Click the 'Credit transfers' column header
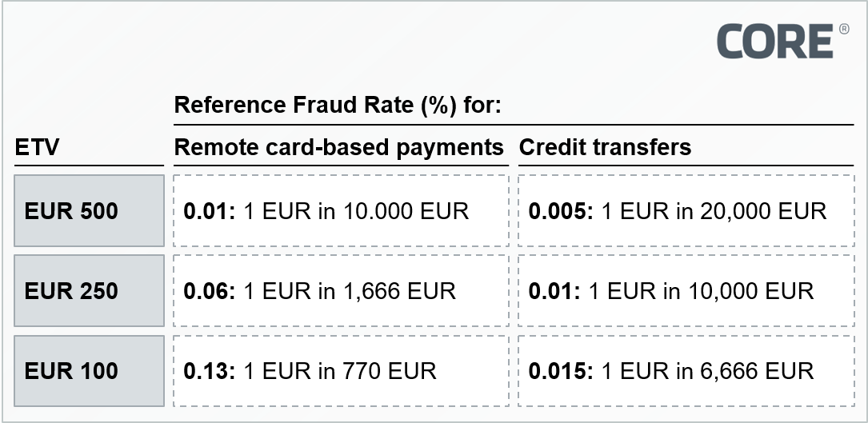Screen dimensions: 868x423 click(605, 147)
